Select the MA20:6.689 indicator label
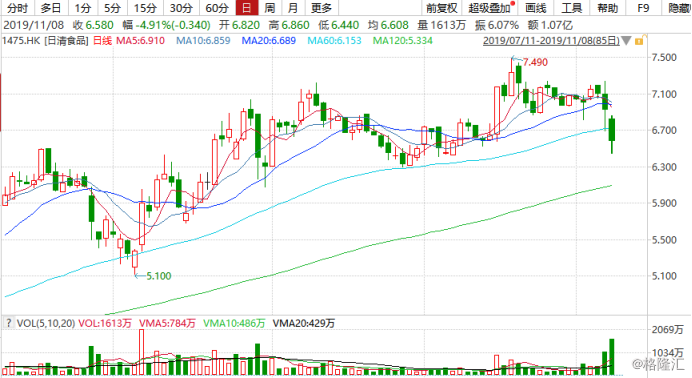This screenshot has height=378, width=692. [269, 41]
